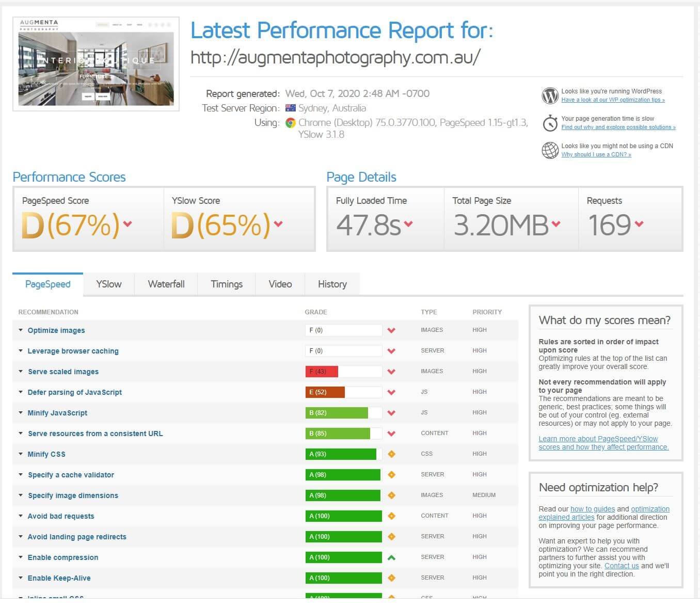Click the orange diamond for Minify CSS

391,454
